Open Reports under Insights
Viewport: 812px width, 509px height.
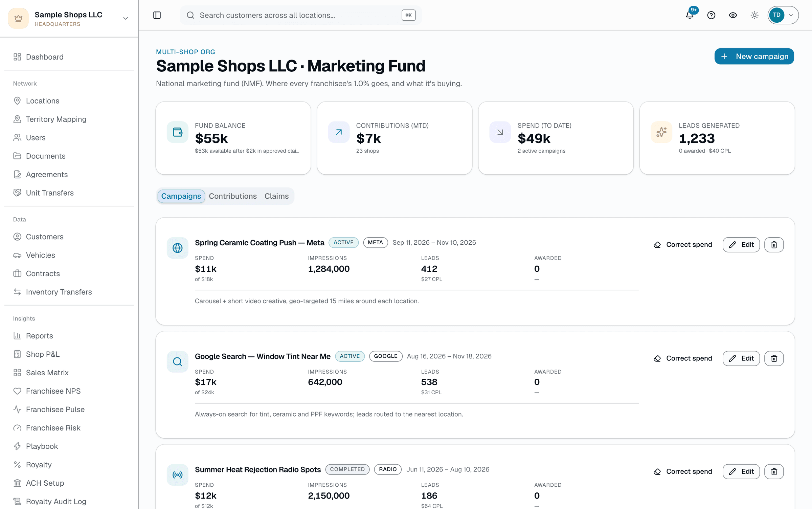click(x=69, y=336)
